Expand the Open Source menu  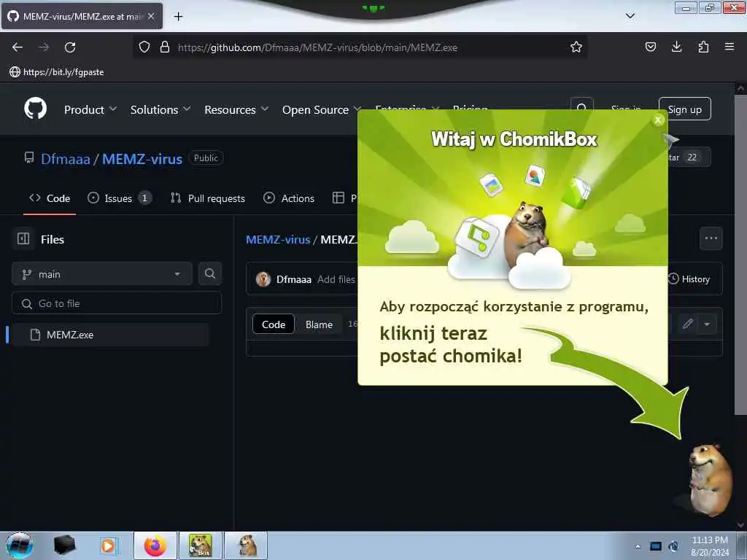pos(322,109)
